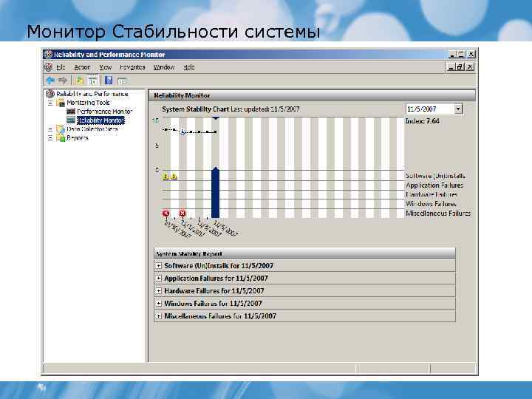
Task: Expand Miscellaneous Failures for 11/5/2007
Action: pos(158,316)
